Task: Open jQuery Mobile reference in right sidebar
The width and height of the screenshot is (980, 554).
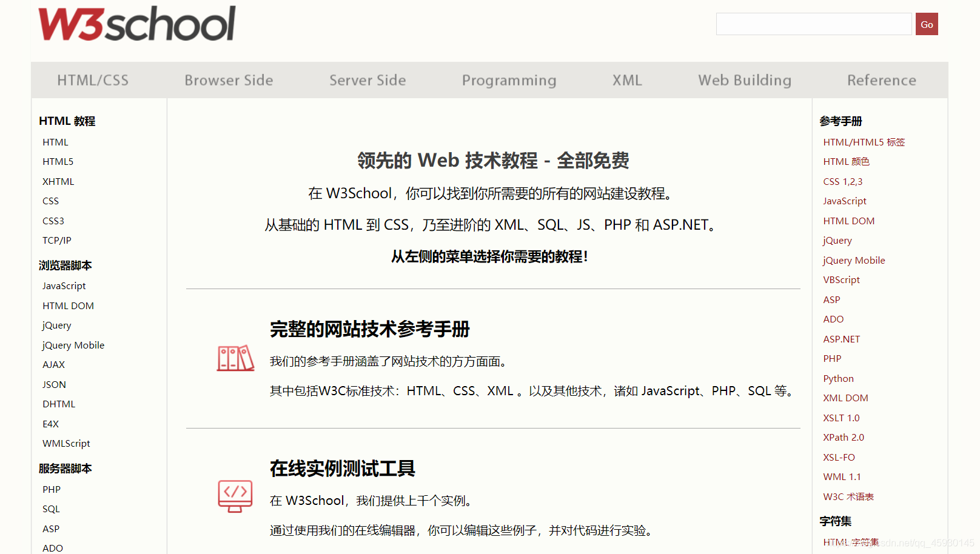Action: 854,261
